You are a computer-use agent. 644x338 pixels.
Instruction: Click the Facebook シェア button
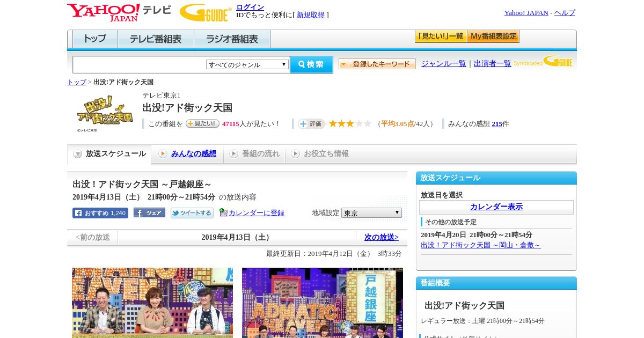(149, 213)
